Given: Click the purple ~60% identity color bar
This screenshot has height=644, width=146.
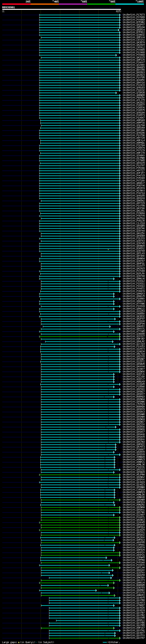Looking at the screenshot, I should tap(73, 4).
